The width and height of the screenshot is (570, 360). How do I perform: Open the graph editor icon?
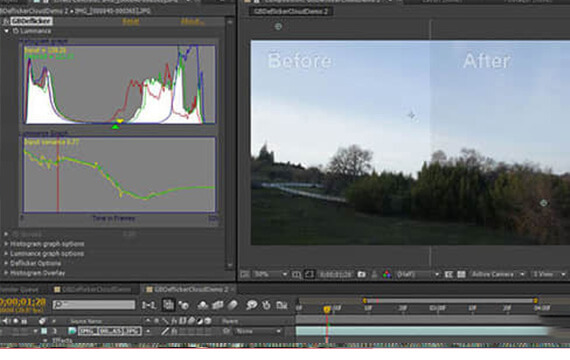[282, 305]
